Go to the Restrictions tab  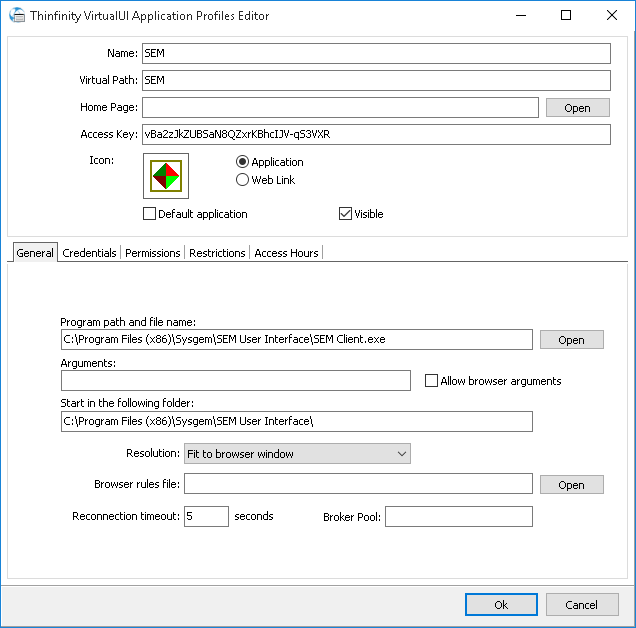(x=217, y=253)
